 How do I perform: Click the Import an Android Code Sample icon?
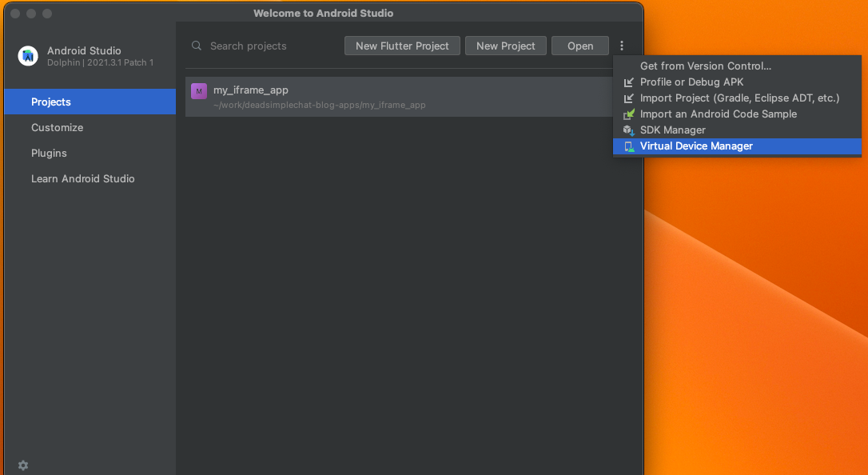(x=629, y=114)
